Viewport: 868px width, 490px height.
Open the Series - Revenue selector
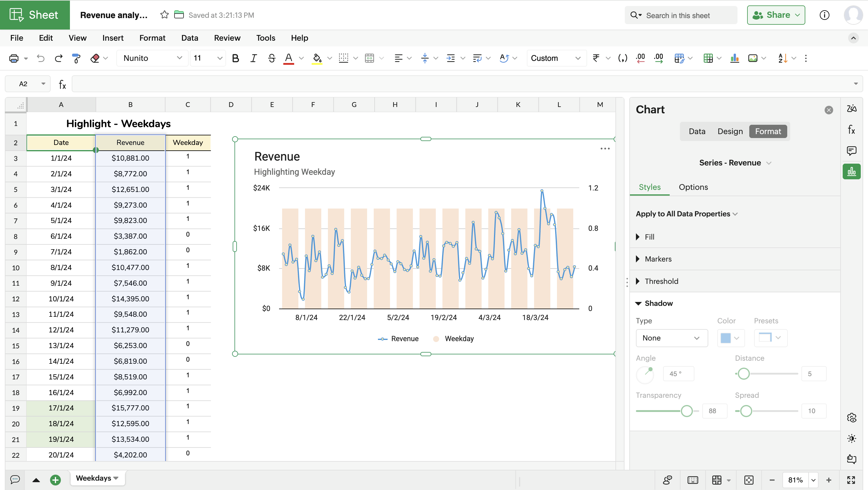(x=734, y=163)
